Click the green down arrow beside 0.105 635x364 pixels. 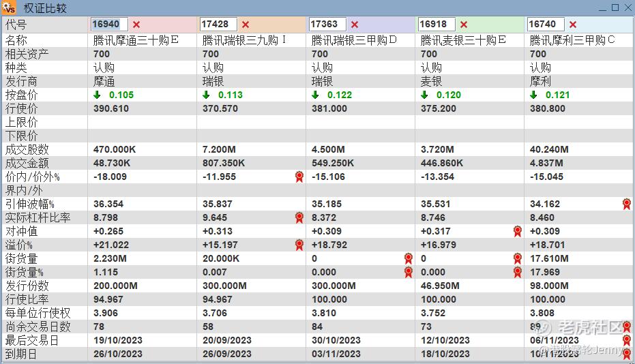(x=97, y=95)
